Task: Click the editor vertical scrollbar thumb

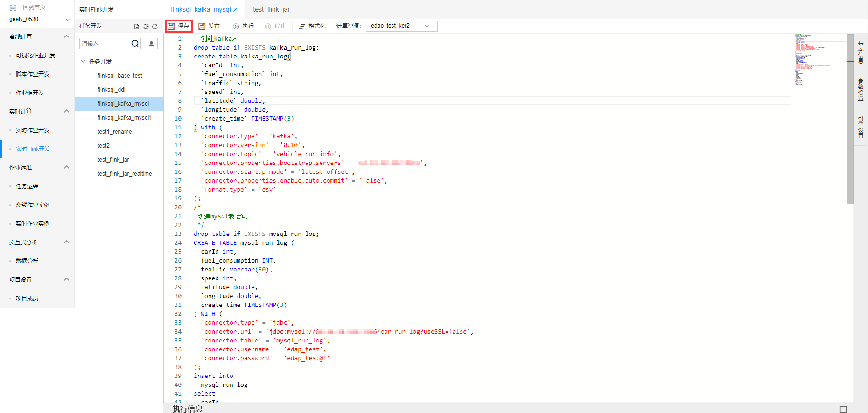Action: point(850,119)
